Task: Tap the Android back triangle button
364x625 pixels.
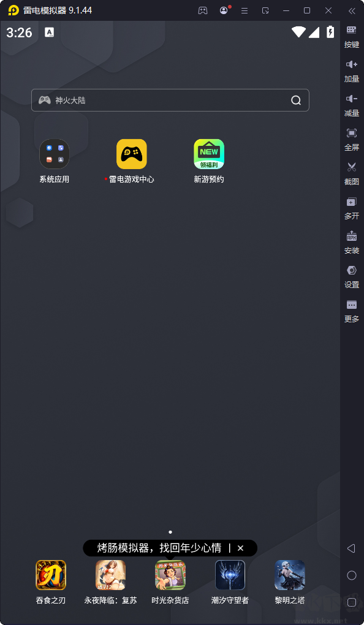Action: point(351,548)
